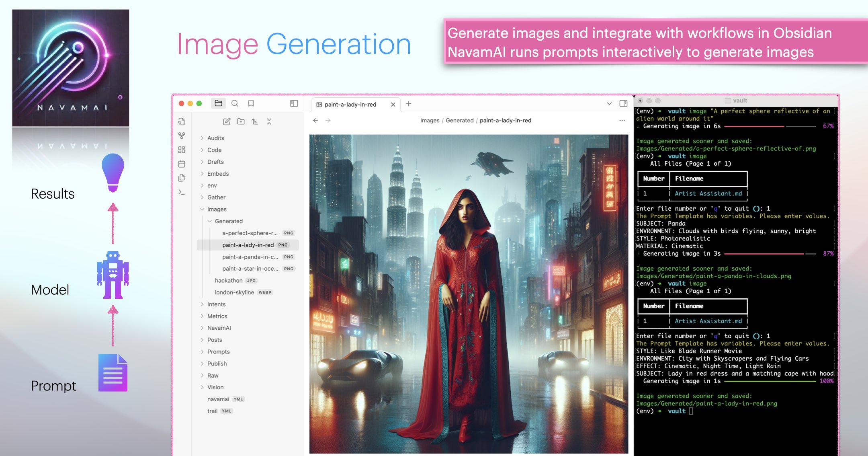Click the Results lightbulb icon
The height and width of the screenshot is (456, 868).
(113, 173)
